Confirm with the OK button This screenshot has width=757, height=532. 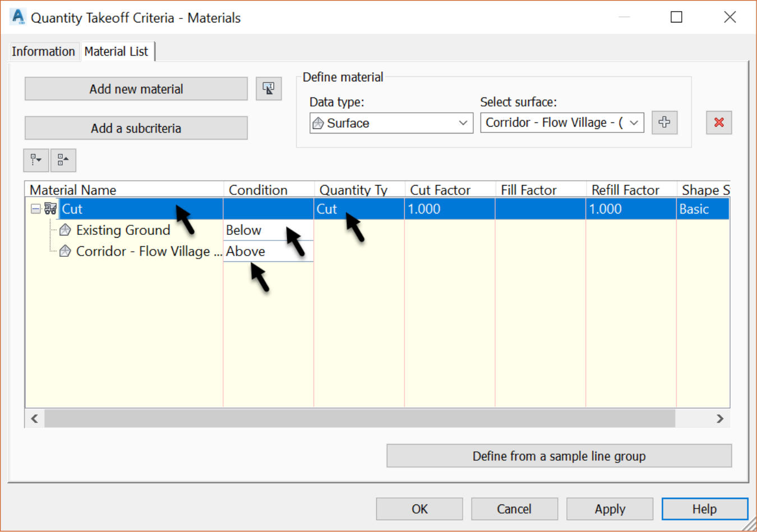pos(419,508)
